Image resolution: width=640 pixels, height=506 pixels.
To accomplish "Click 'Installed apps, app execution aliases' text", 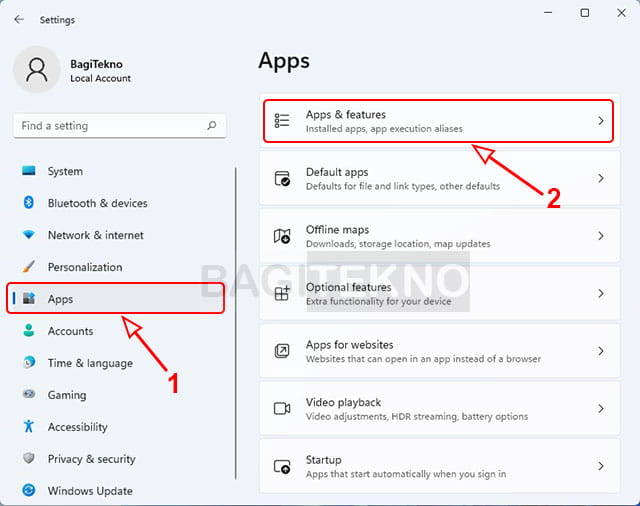I will (x=384, y=129).
